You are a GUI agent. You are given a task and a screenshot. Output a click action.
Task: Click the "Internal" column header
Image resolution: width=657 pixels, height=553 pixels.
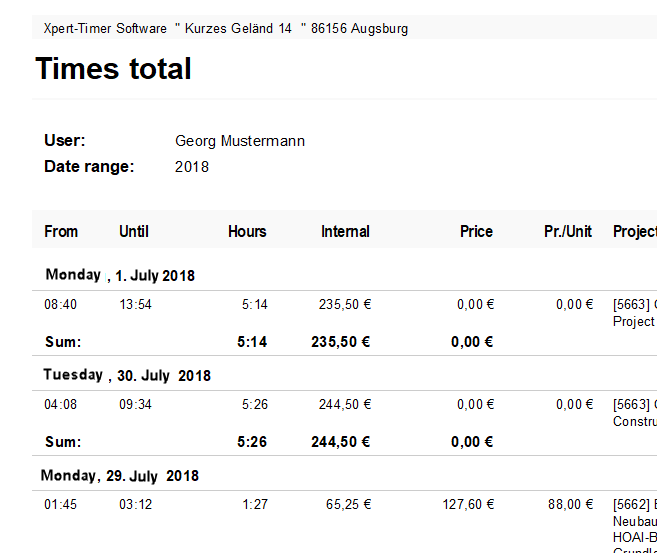(345, 231)
